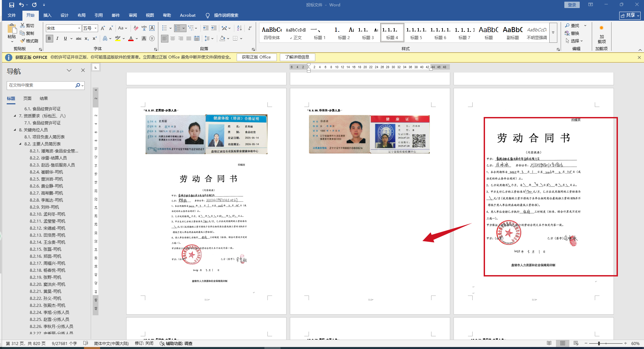
Task: Click the Justify alignment icon
Action: click(189, 38)
